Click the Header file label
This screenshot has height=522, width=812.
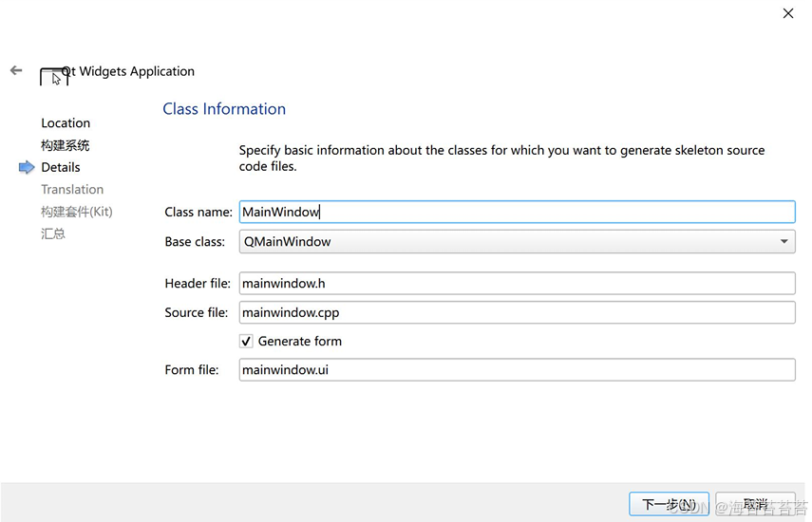coord(198,284)
